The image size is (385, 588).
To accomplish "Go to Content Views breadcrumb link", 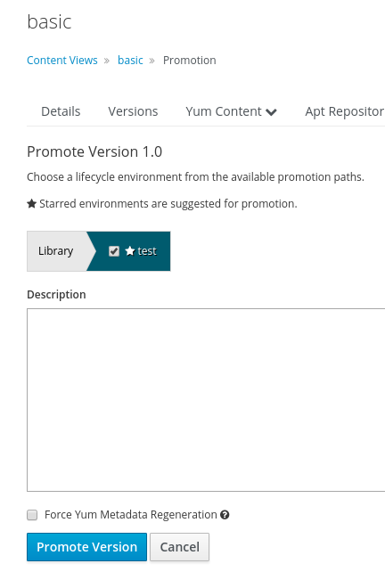I will tap(62, 61).
